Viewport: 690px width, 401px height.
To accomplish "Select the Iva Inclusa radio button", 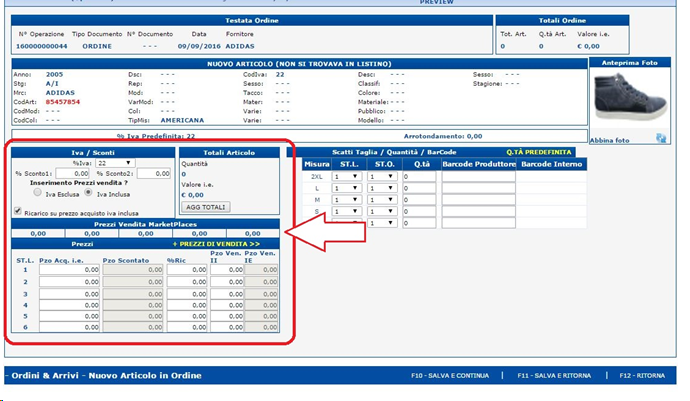I will [x=88, y=192].
